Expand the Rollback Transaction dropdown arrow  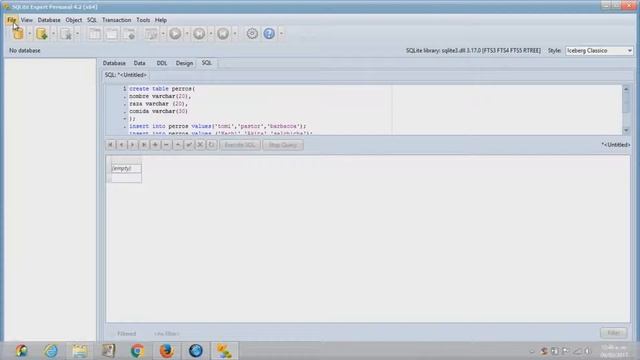click(235, 34)
